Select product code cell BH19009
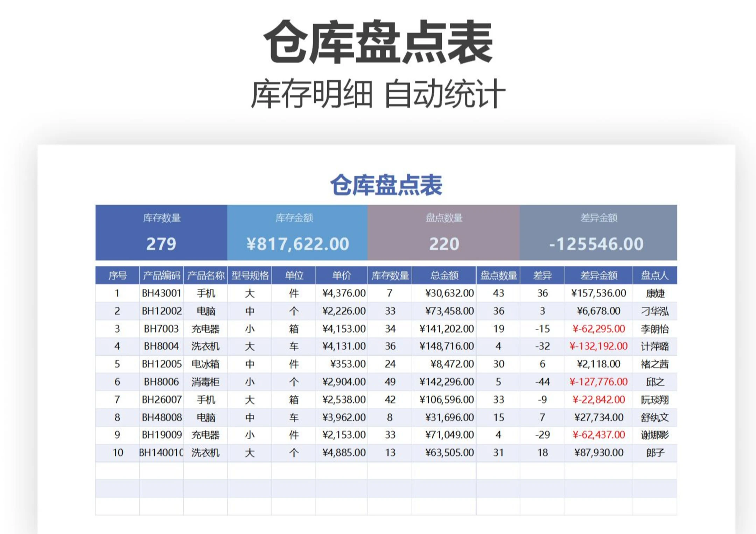This screenshot has width=756, height=534. coord(161,435)
